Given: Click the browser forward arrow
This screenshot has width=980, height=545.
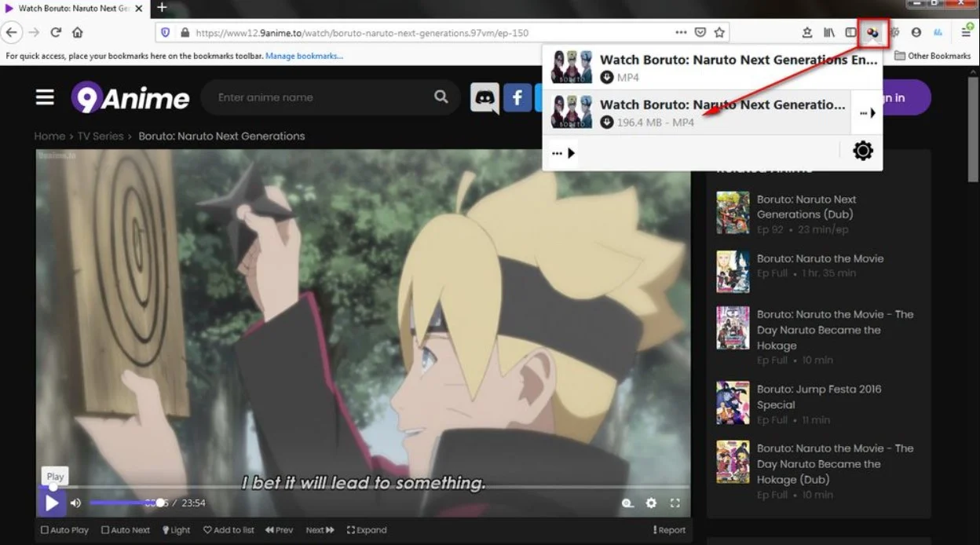Looking at the screenshot, I should pos(33,33).
